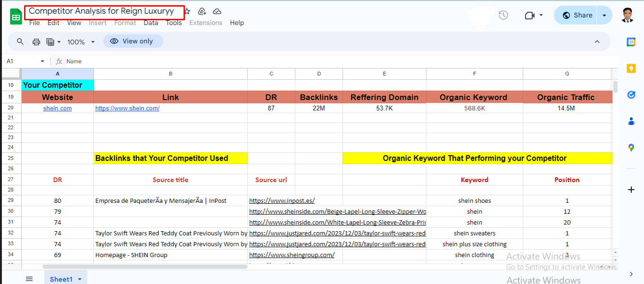The height and width of the screenshot is (284, 644).
Task: Select Backlinks that Your Competitor Used cell
Action: [170, 158]
